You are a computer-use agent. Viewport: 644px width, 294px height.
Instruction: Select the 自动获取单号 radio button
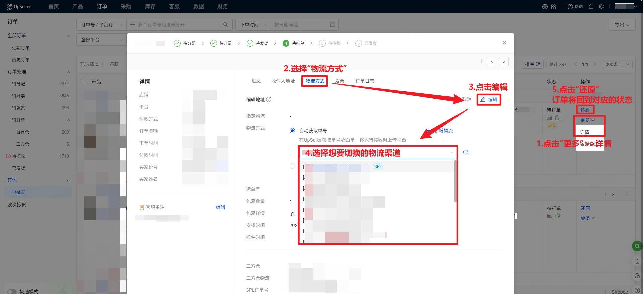[292, 131]
